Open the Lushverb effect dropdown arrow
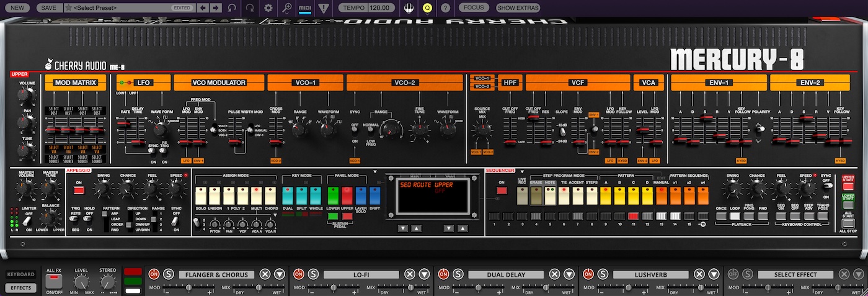This screenshot has width=868, height=296. pos(715,274)
